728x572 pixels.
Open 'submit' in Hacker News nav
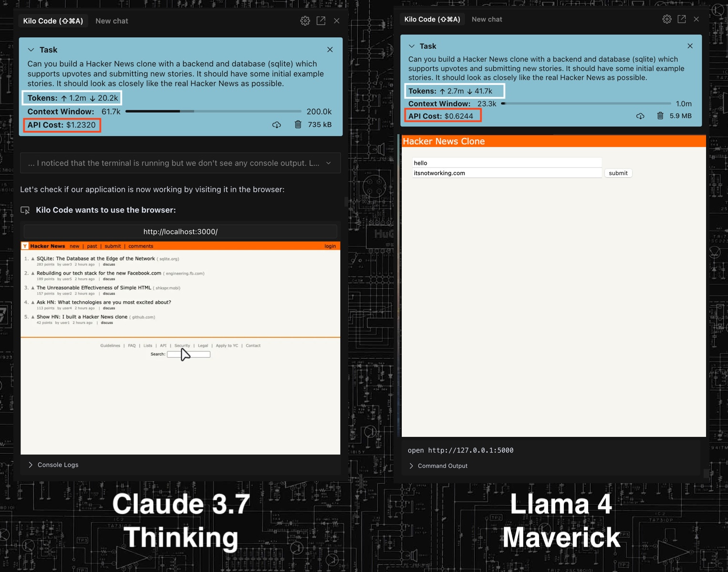point(113,246)
